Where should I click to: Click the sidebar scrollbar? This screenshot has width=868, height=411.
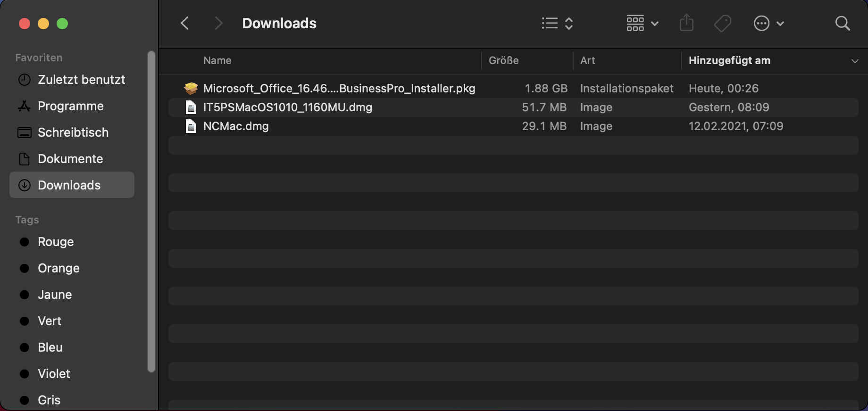coord(151,212)
